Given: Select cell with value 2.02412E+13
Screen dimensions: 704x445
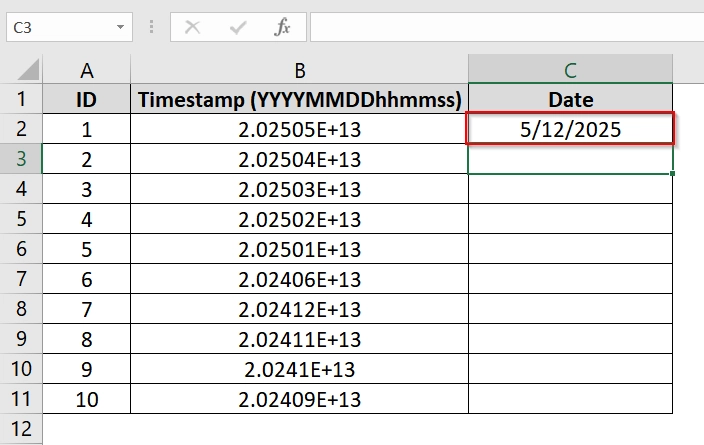Looking at the screenshot, I should pyautogui.click(x=299, y=309).
